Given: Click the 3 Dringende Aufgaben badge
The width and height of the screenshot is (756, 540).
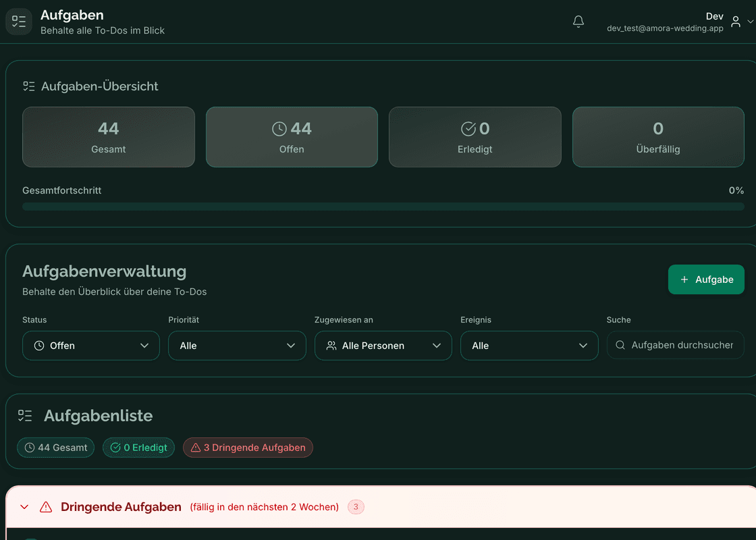Looking at the screenshot, I should tap(248, 448).
